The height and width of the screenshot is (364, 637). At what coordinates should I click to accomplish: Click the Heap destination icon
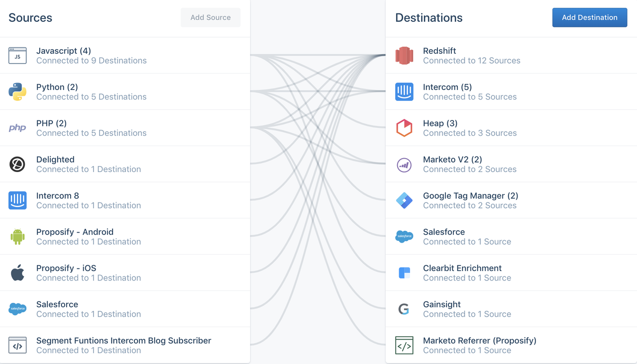pos(404,128)
